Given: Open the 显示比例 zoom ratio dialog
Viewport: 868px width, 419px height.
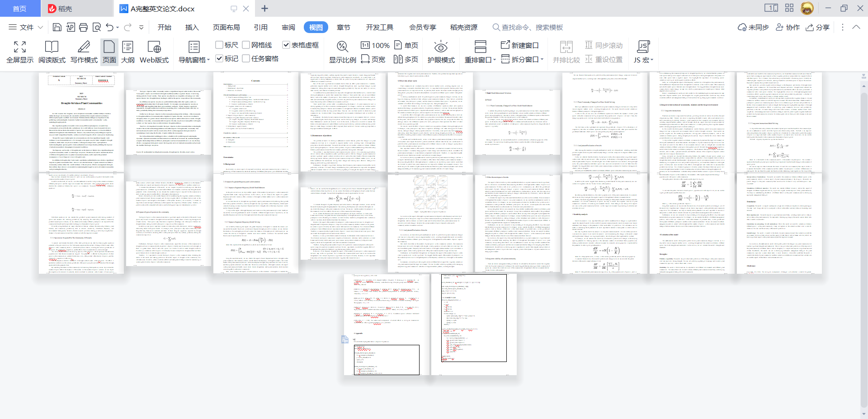Looking at the screenshot, I should tap(342, 52).
